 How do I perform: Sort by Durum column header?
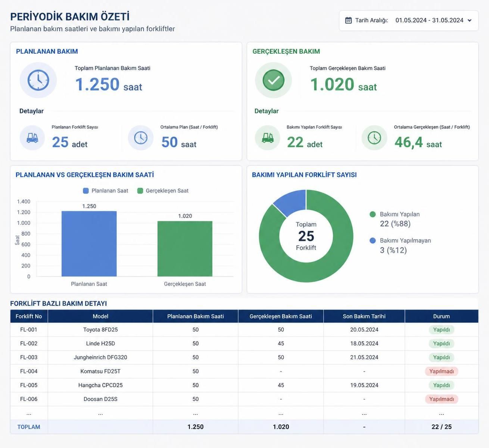[442, 316]
